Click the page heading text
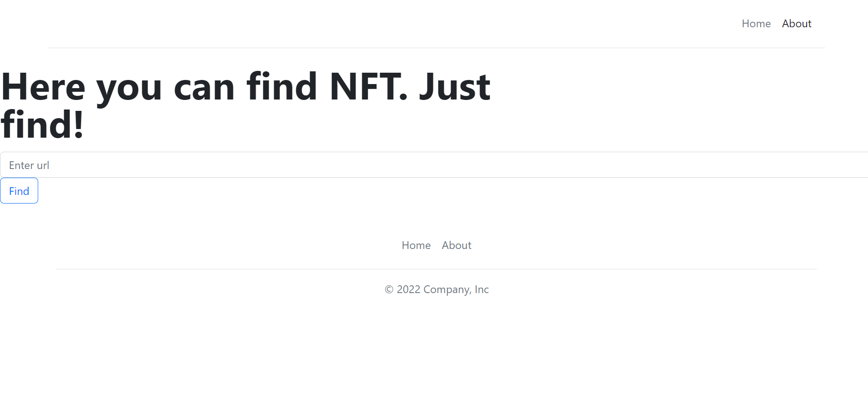This screenshot has width=868, height=418. pos(246,104)
